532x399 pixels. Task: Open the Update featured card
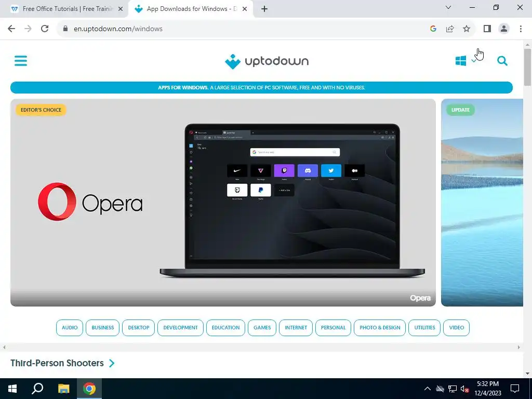click(x=482, y=203)
